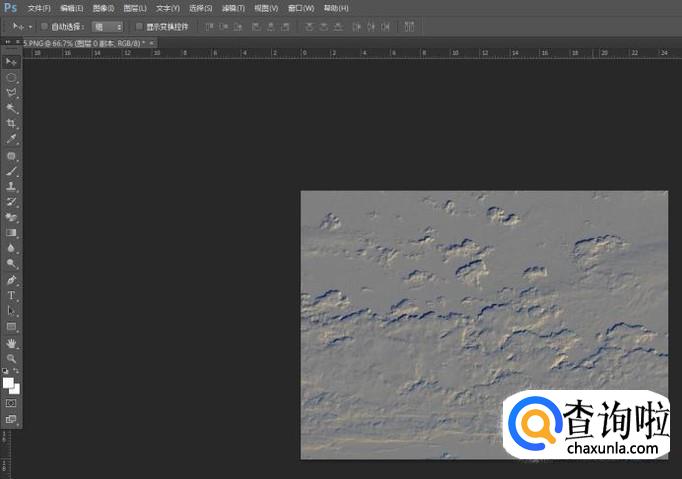Image resolution: width=682 pixels, height=479 pixels.
Task: Choose the Brush tool
Action: 12,171
